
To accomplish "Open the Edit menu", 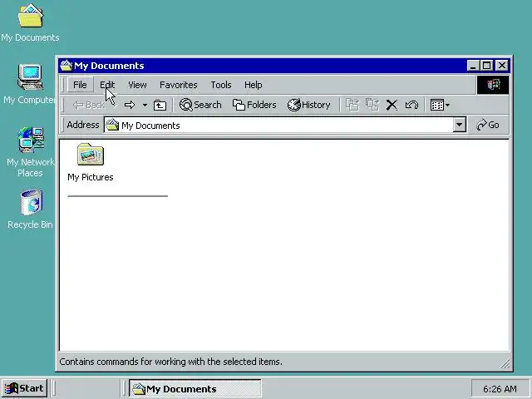I will pos(107,85).
